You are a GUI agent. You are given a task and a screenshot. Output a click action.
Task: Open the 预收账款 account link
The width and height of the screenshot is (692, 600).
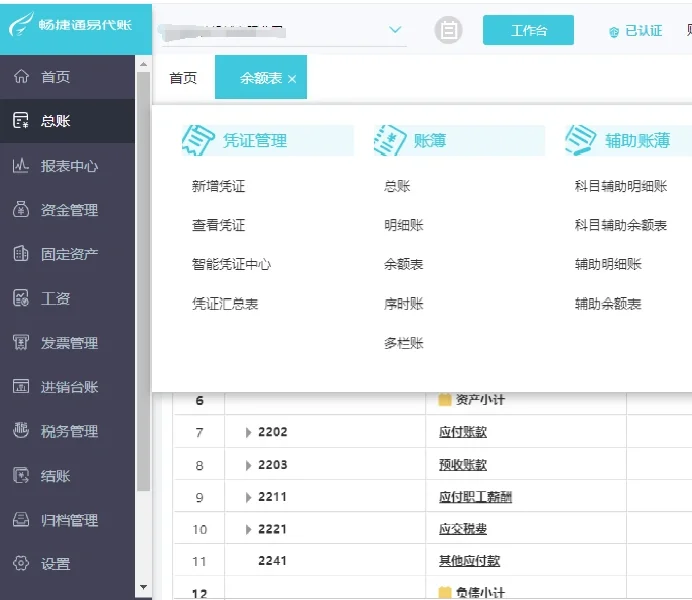click(463, 465)
